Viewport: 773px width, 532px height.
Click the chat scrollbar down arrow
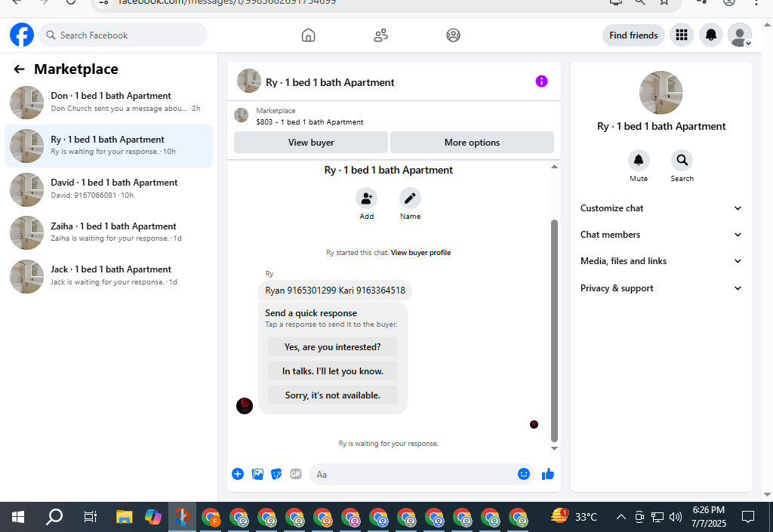[x=554, y=448]
